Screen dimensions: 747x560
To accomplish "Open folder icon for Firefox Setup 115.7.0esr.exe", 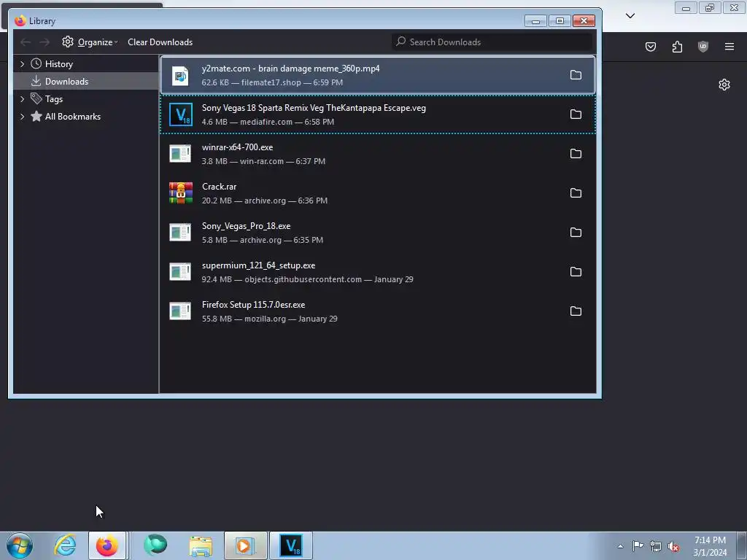I will coord(576,311).
